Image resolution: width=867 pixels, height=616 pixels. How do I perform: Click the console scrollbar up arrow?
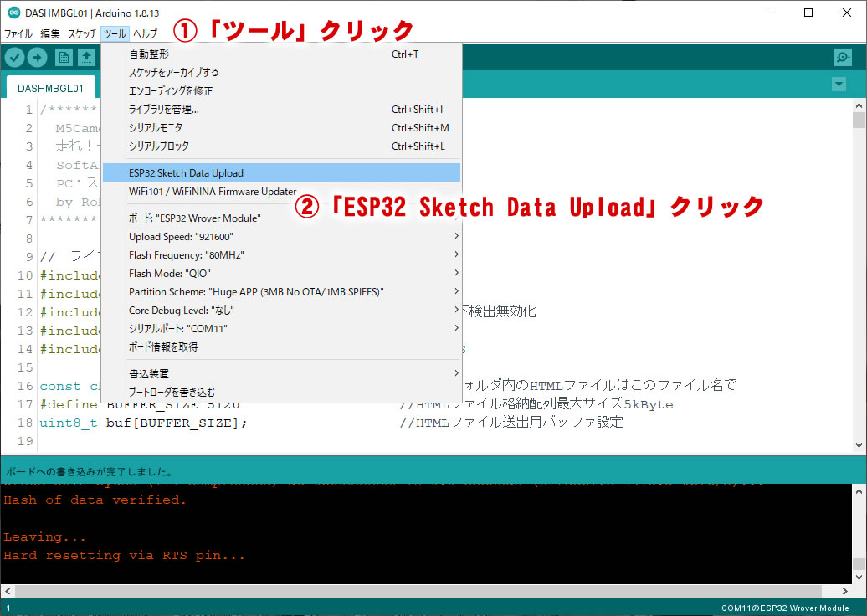(859, 491)
